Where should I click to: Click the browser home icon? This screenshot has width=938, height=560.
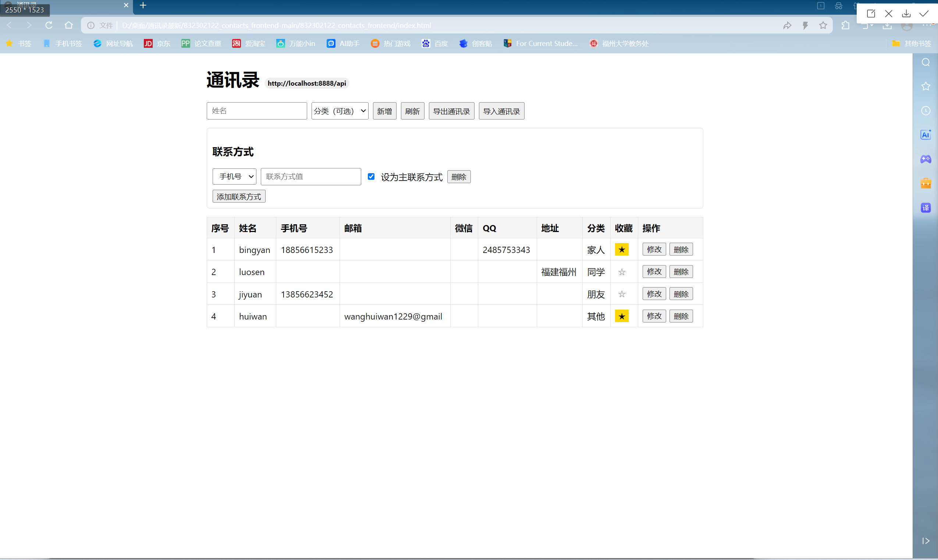(69, 25)
